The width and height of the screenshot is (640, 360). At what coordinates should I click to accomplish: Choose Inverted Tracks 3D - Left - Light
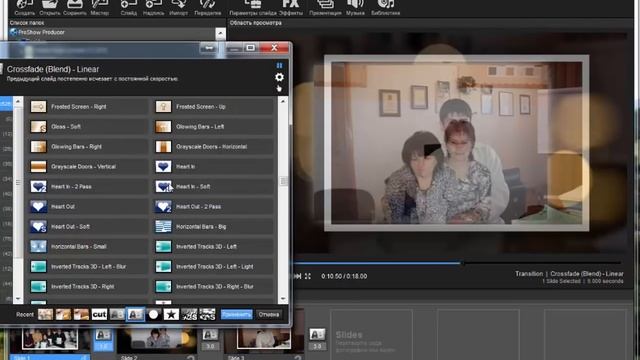pos(213,267)
